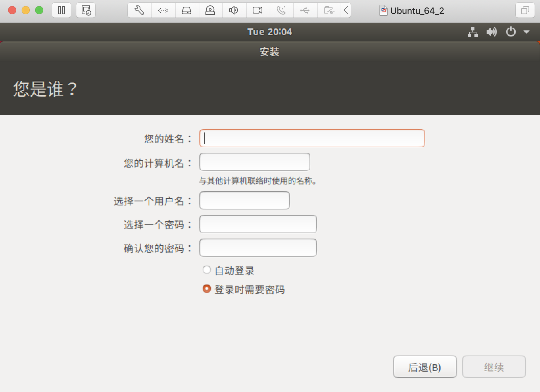Click the network adapter arrows icon
This screenshot has height=392, width=540.
(x=163, y=10)
